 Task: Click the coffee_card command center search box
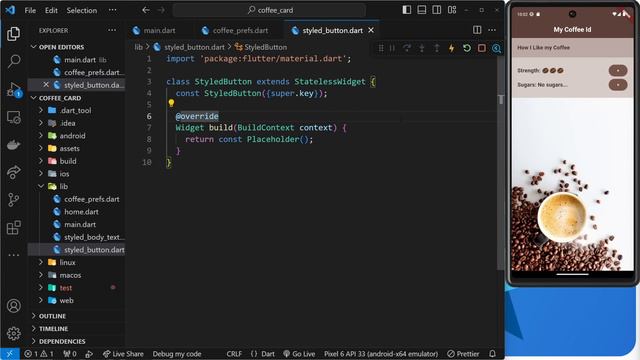[x=270, y=10]
